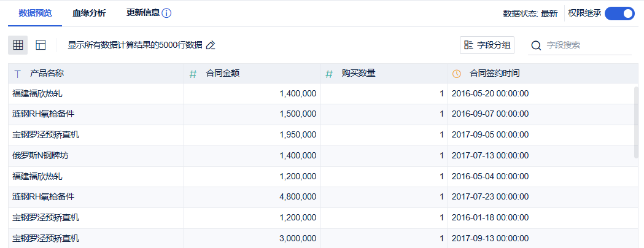Click the number type icon of 购买数量
644x248 pixels.
329,74
